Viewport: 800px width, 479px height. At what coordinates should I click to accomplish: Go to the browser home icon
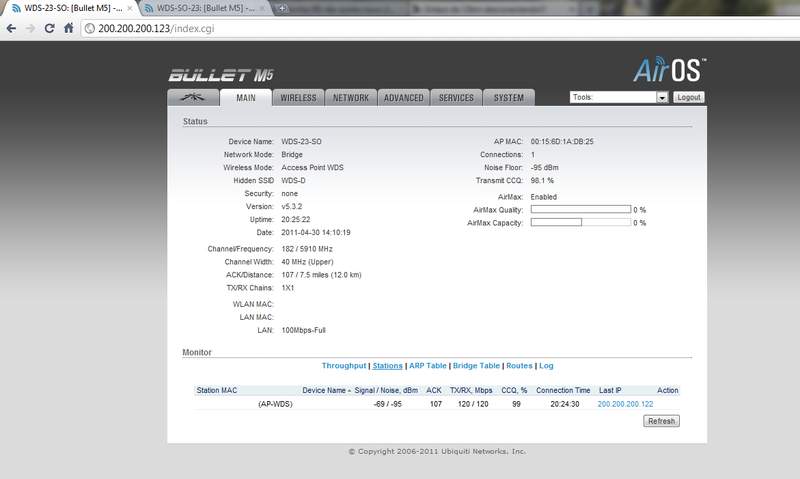[x=69, y=28]
